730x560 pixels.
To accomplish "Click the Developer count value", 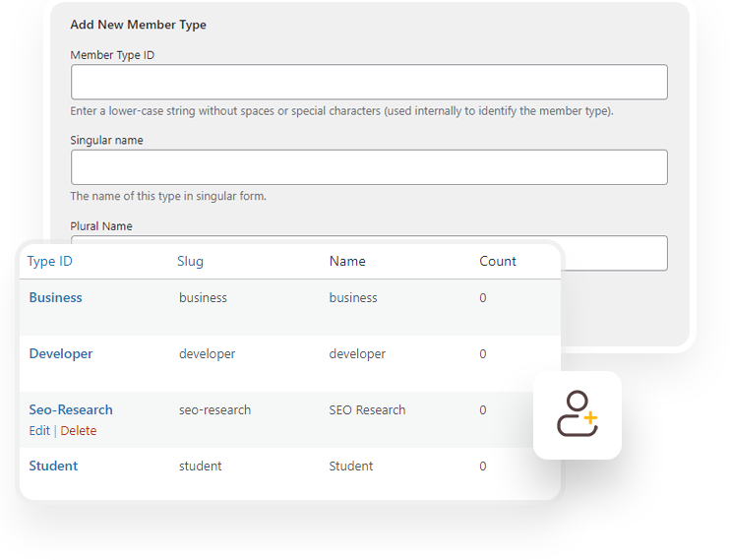I will click(x=482, y=354).
